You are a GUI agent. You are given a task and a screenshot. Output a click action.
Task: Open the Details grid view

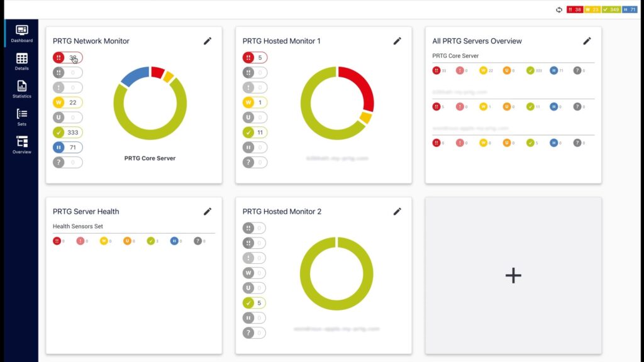pyautogui.click(x=21, y=61)
